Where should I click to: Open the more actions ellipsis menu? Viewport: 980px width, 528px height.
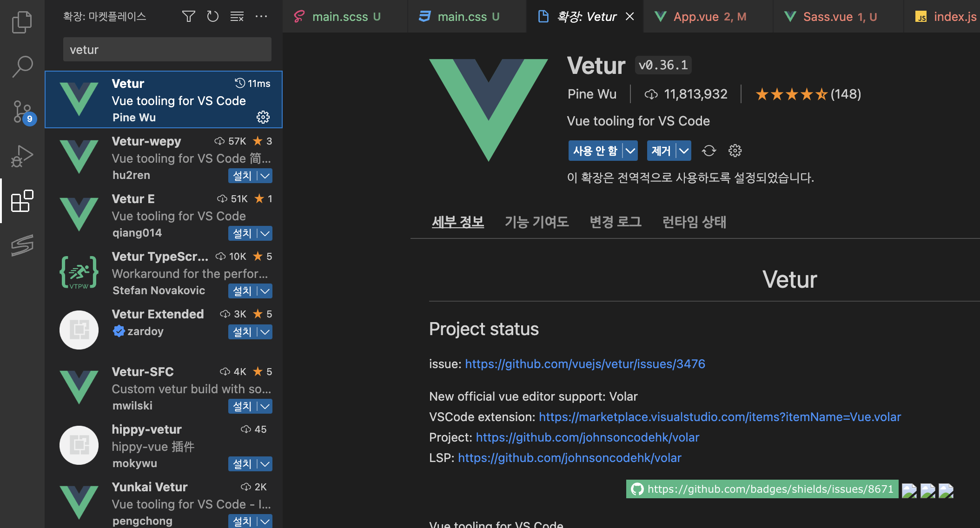(x=261, y=17)
